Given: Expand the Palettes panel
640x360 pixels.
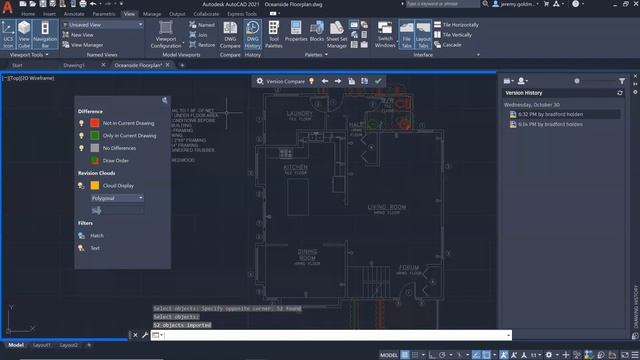Looking at the screenshot, I should click(x=316, y=55).
